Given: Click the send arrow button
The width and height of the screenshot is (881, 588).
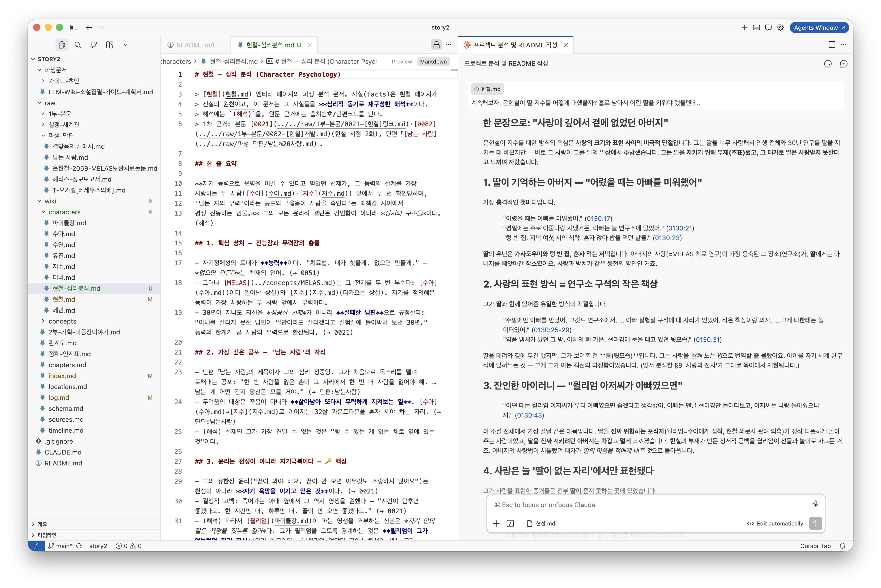Looking at the screenshot, I should coord(815,523).
